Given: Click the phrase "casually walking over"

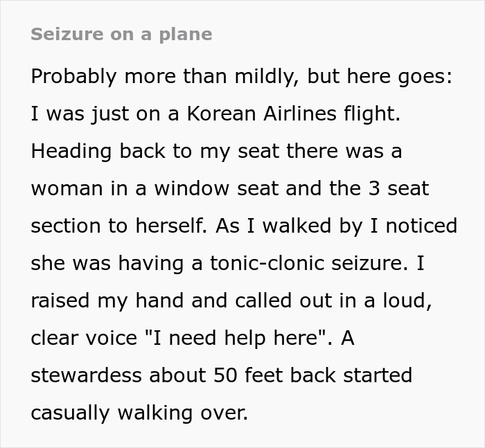Looking at the screenshot, I should [x=139, y=413].
